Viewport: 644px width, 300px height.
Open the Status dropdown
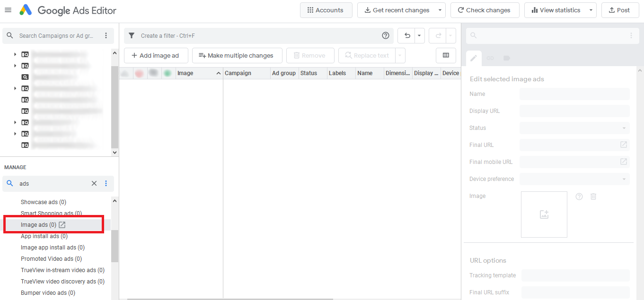point(574,128)
